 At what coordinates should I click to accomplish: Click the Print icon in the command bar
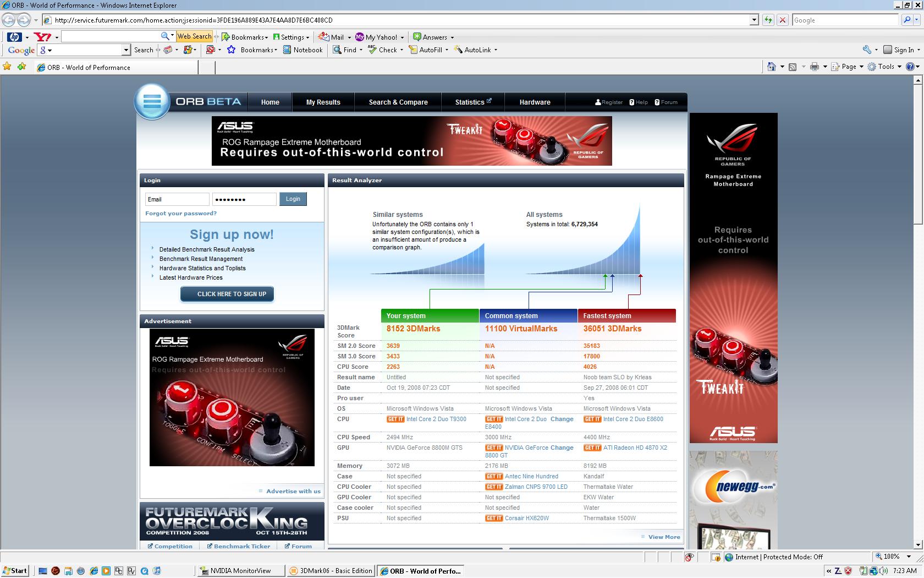click(x=815, y=67)
